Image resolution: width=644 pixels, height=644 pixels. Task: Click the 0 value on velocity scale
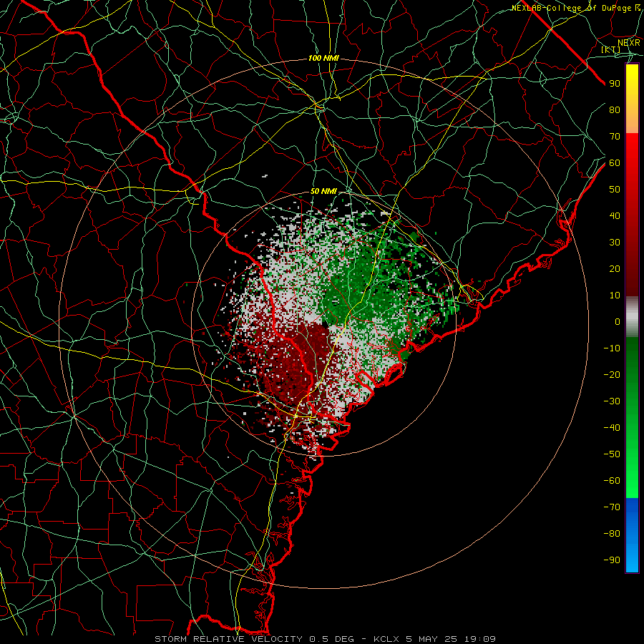point(618,322)
